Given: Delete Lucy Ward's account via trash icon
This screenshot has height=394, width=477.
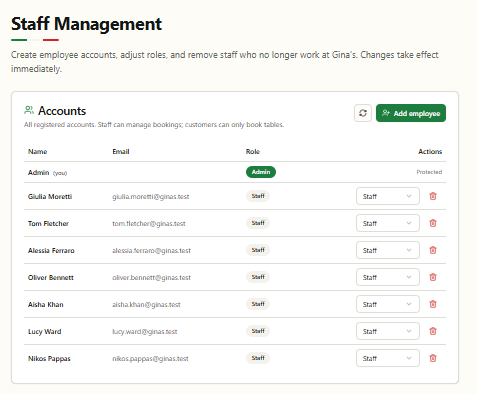Looking at the screenshot, I should pyautogui.click(x=433, y=331).
